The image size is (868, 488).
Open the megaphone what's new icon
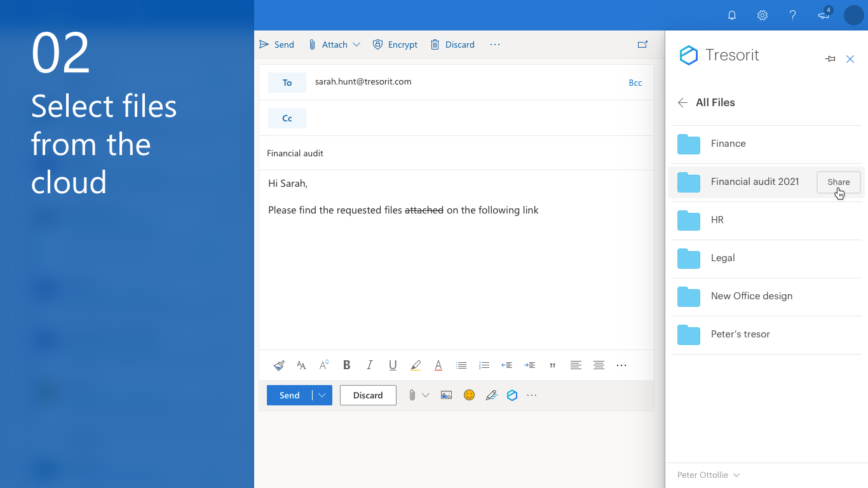click(x=824, y=15)
